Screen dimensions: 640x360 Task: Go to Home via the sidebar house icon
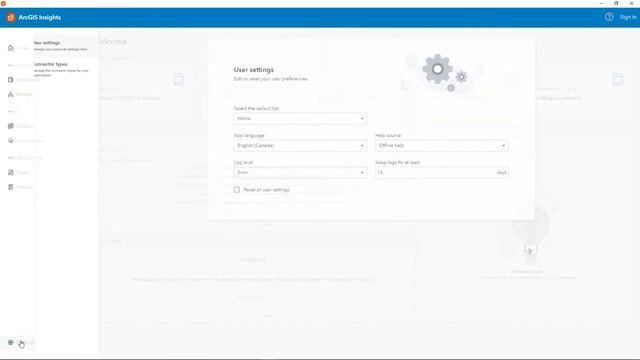(x=11, y=48)
